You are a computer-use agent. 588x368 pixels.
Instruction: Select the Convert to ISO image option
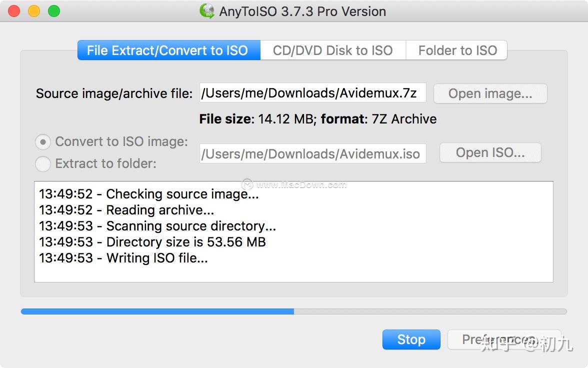[43, 141]
